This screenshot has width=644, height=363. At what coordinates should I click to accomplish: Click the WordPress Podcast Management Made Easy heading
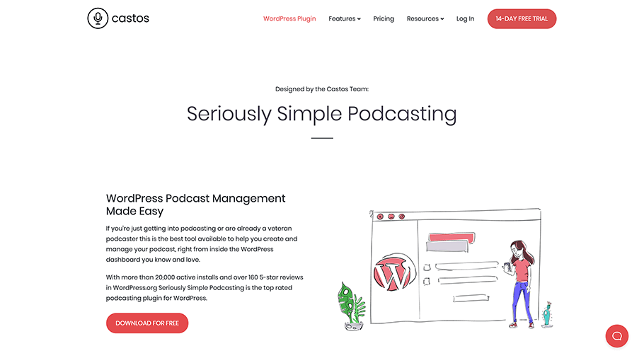pyautogui.click(x=195, y=204)
